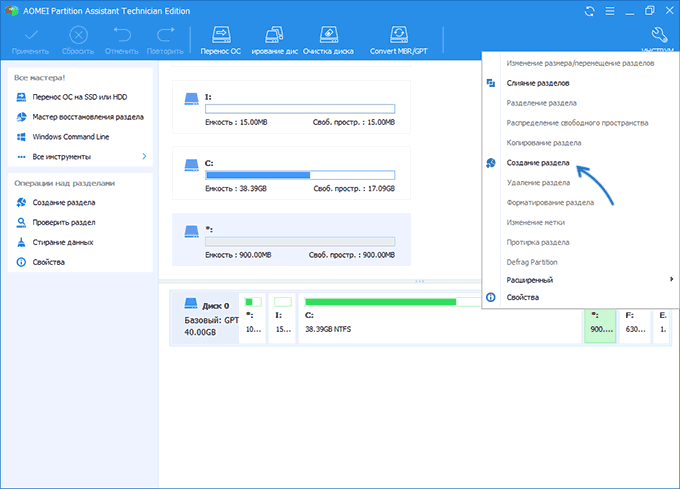Viewport: 680px width, 489px height.
Task: Click the wrench tools icon in toolbar
Action: coord(659,35)
